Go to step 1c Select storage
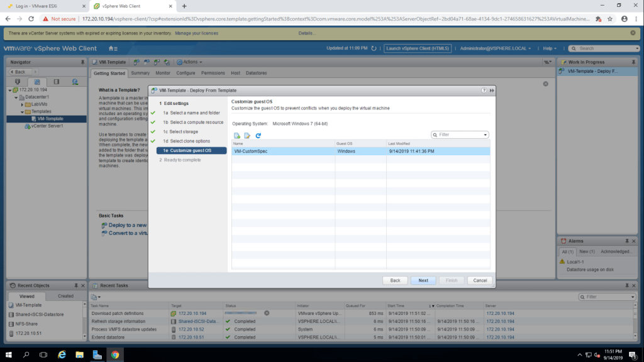Screen dimensions: 644x362 [x=184, y=132]
